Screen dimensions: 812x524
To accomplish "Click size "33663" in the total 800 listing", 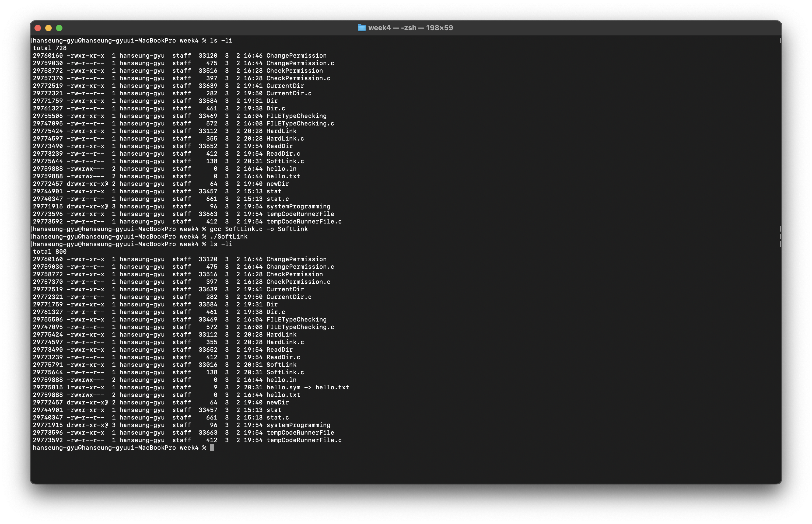I will tap(208, 432).
